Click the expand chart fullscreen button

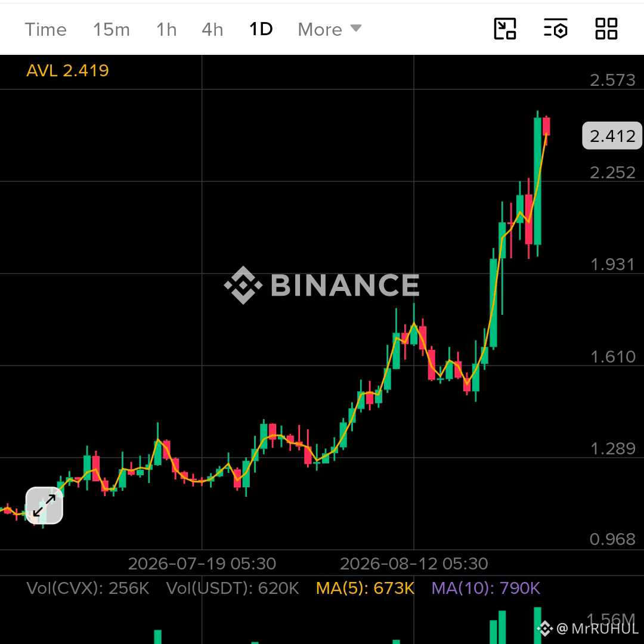click(44, 506)
